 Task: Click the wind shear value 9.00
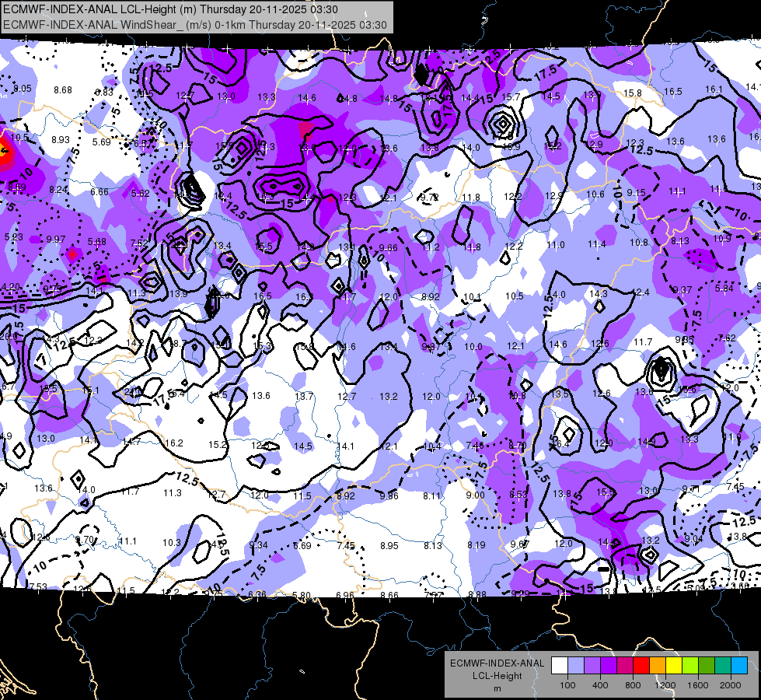click(475, 495)
